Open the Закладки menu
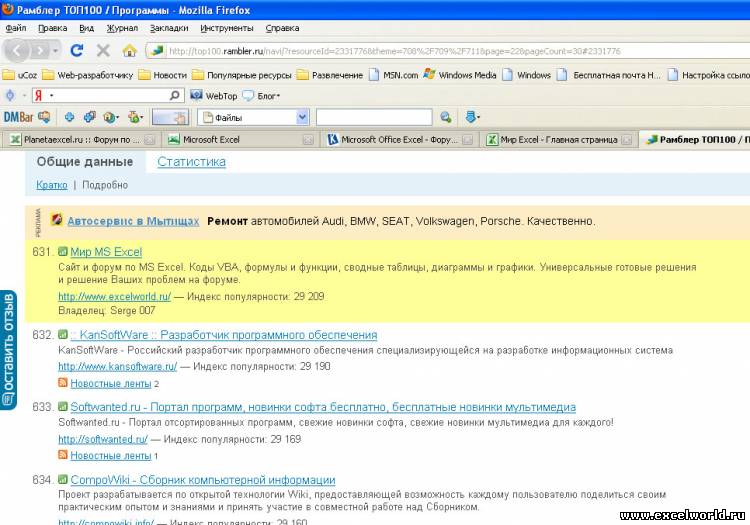 click(x=169, y=28)
